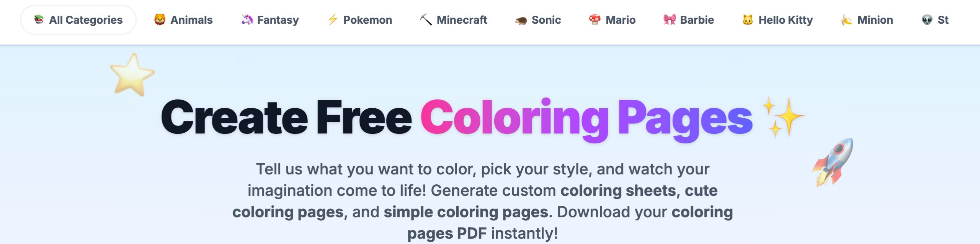This screenshot has width=980, height=244.
Task: Click the sparkles emoji after Pages
Action: click(782, 117)
